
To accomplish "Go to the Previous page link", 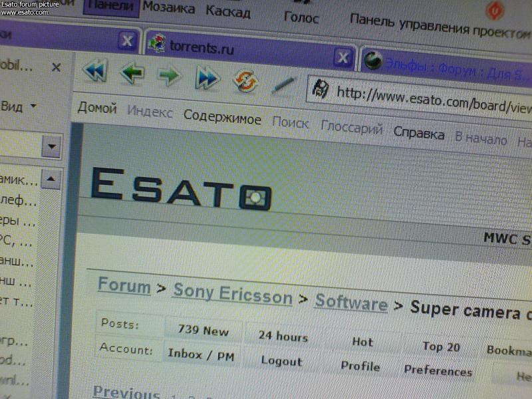I will pyautogui.click(x=126, y=392).
